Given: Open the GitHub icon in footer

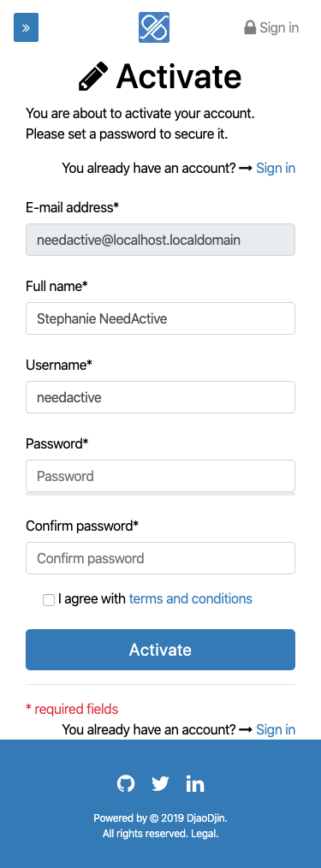Looking at the screenshot, I should pyautogui.click(x=126, y=784).
